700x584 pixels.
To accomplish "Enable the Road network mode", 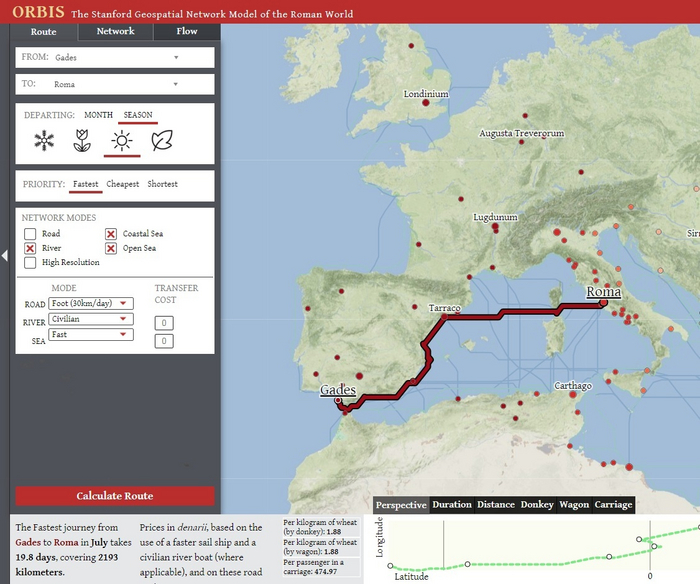I will (30, 234).
